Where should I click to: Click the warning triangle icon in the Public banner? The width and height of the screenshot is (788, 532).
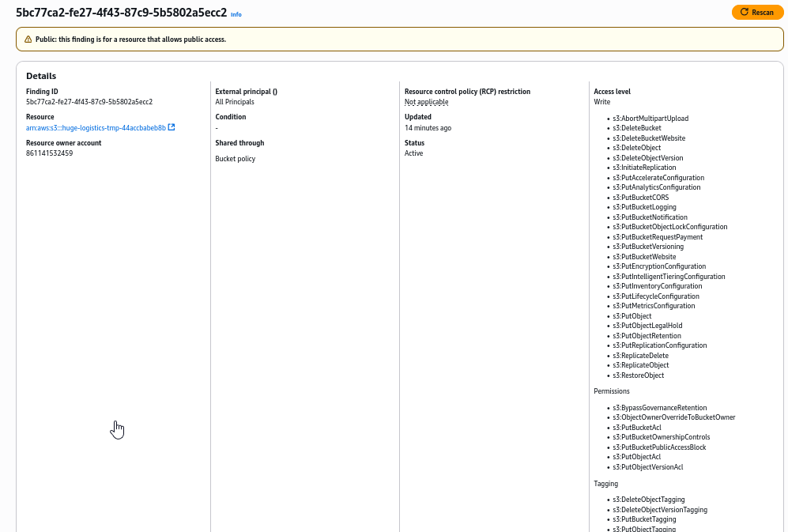[x=28, y=40]
